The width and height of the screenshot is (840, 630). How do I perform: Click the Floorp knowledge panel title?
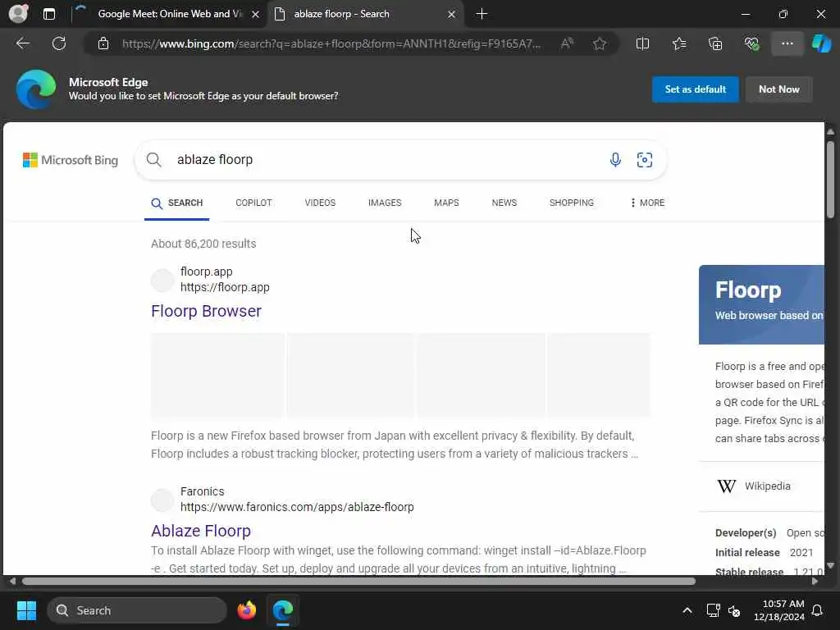tap(748, 290)
